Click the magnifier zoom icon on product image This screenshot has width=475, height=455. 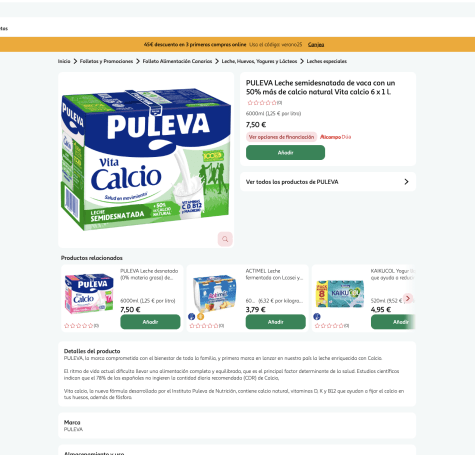pos(225,239)
